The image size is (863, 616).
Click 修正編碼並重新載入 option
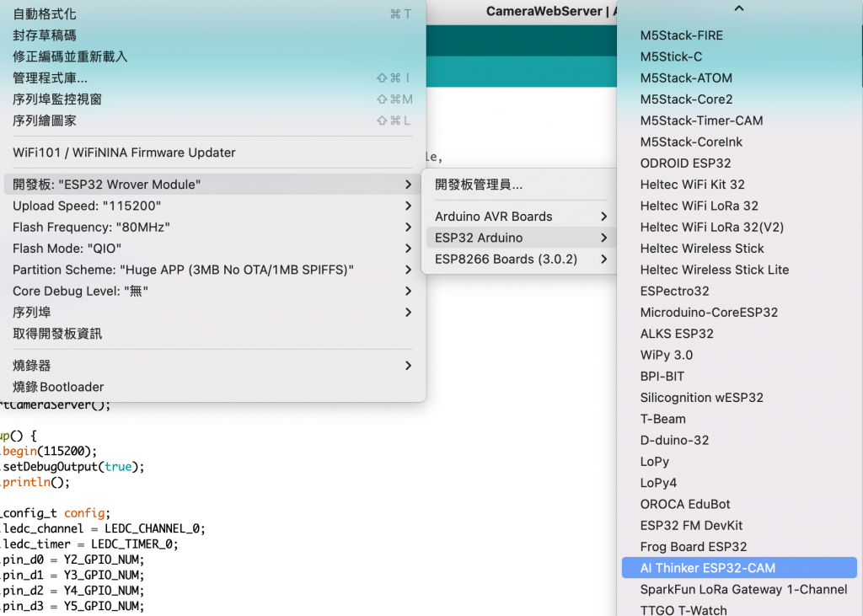pyautogui.click(x=213, y=56)
